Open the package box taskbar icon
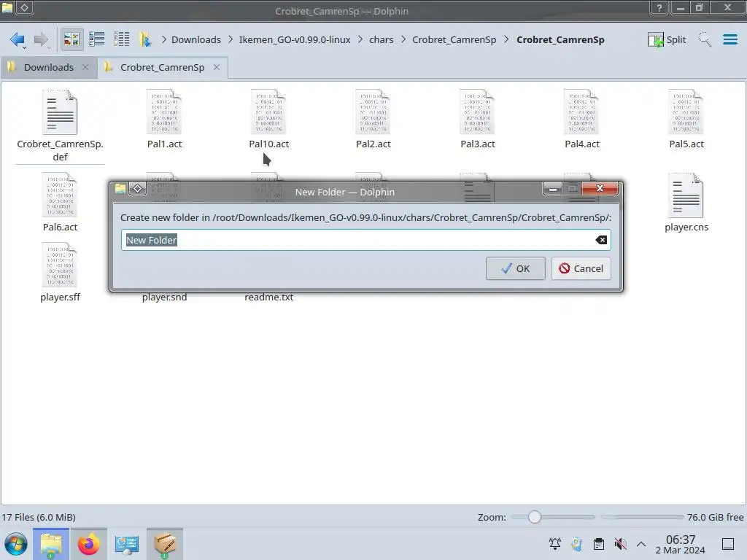This screenshot has height=560, width=747. (x=165, y=544)
